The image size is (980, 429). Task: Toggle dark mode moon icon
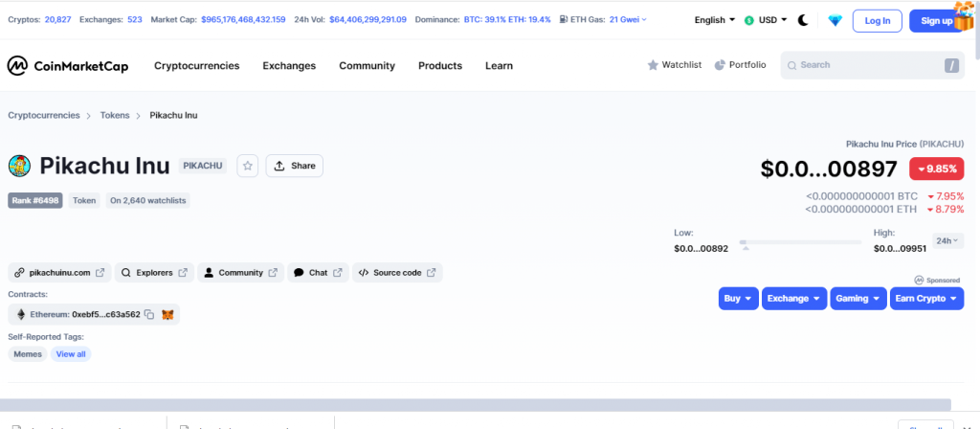(803, 20)
